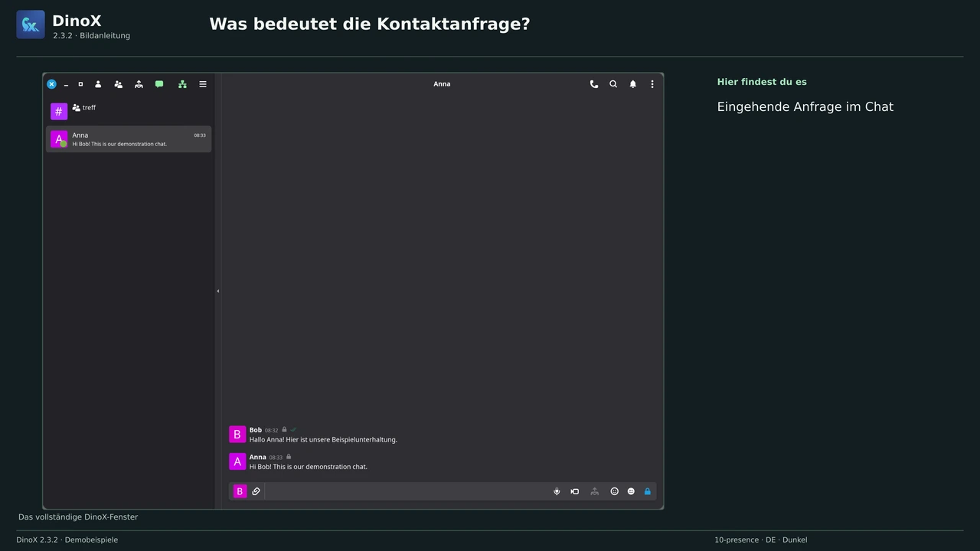Start a voice call with Anna

593,84
